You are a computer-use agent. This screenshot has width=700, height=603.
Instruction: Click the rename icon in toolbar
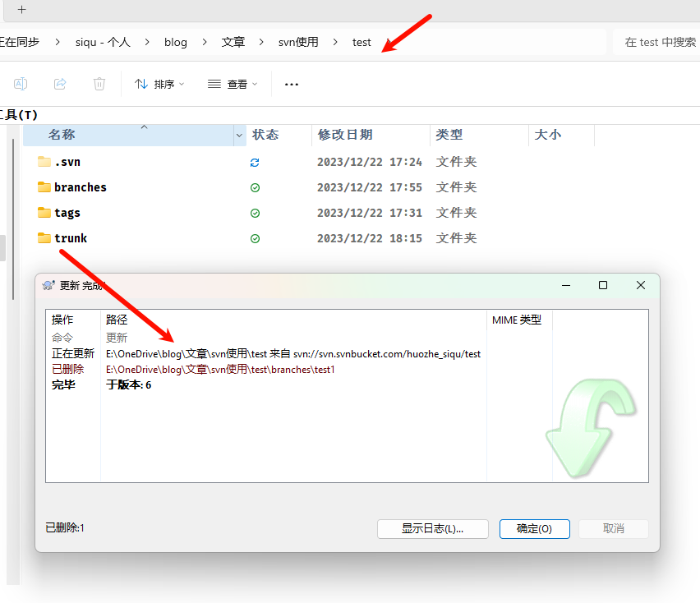21,84
